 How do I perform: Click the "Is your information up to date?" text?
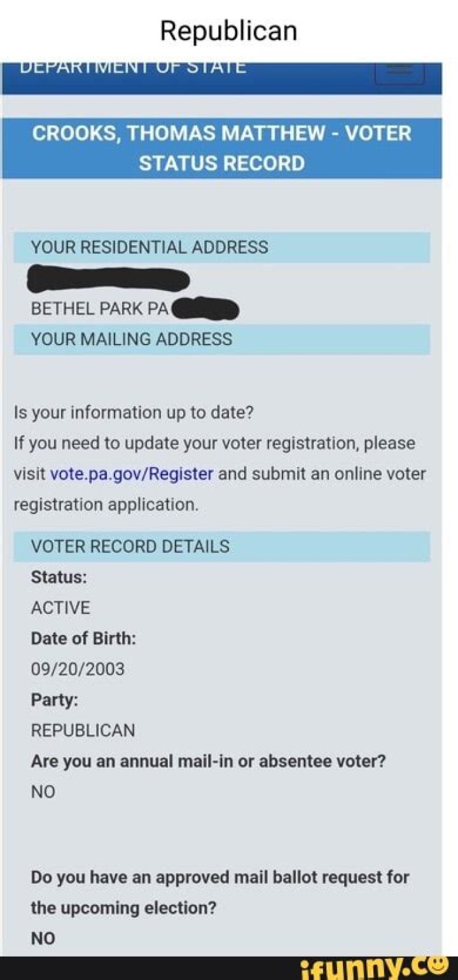pyautogui.click(x=134, y=412)
